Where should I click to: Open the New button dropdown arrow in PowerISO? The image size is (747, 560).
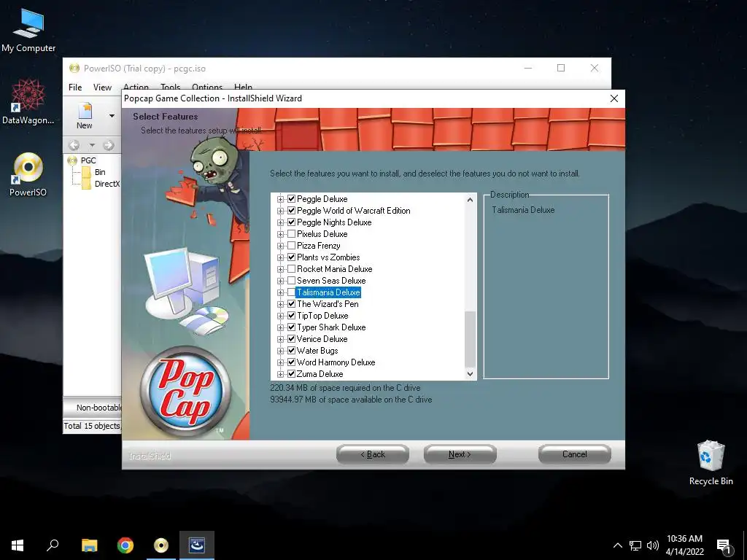(x=112, y=116)
